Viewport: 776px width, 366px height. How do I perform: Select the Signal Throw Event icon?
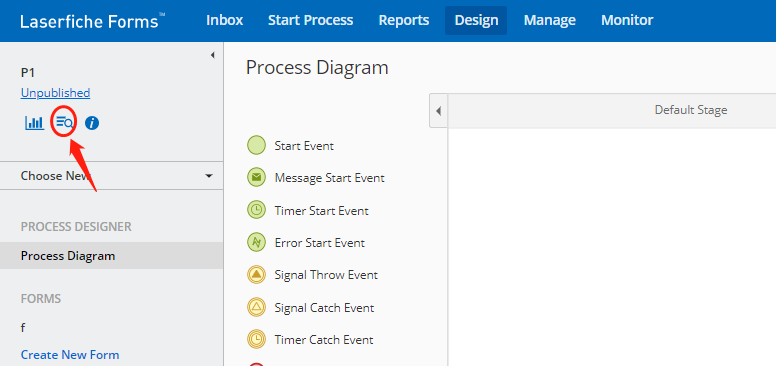coord(256,275)
